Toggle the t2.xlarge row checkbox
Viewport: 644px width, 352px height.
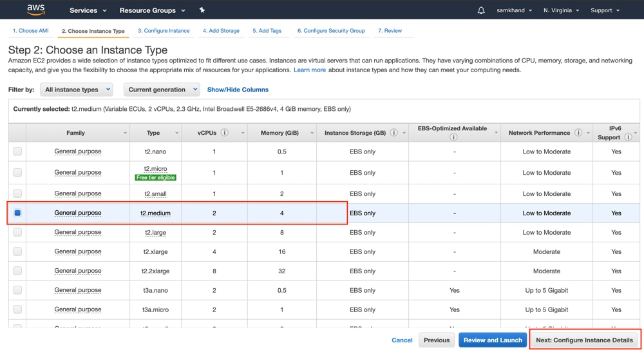pyautogui.click(x=17, y=251)
